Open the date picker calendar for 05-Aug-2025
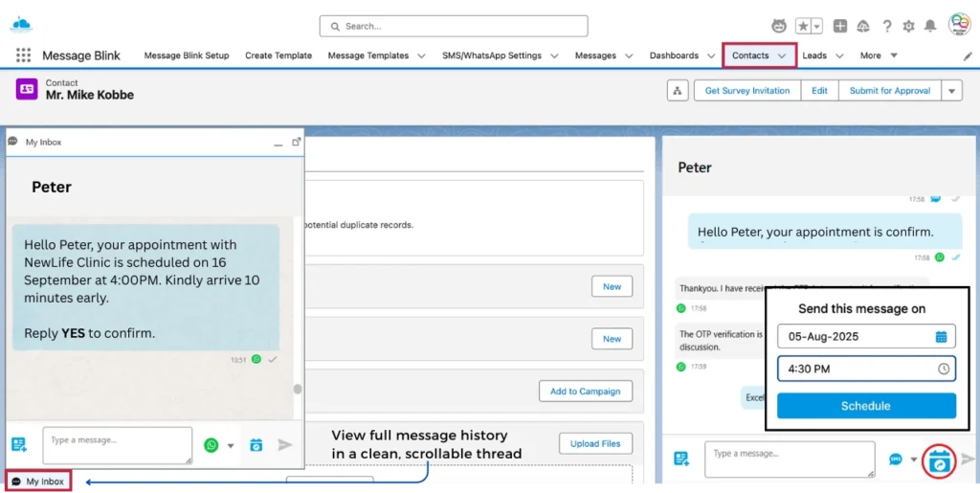The width and height of the screenshot is (980, 493). 941,337
